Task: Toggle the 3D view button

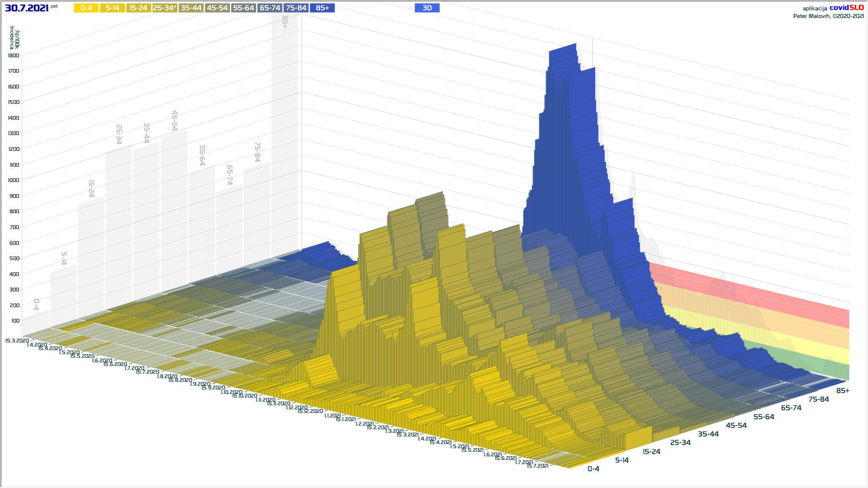Action: 427,8
